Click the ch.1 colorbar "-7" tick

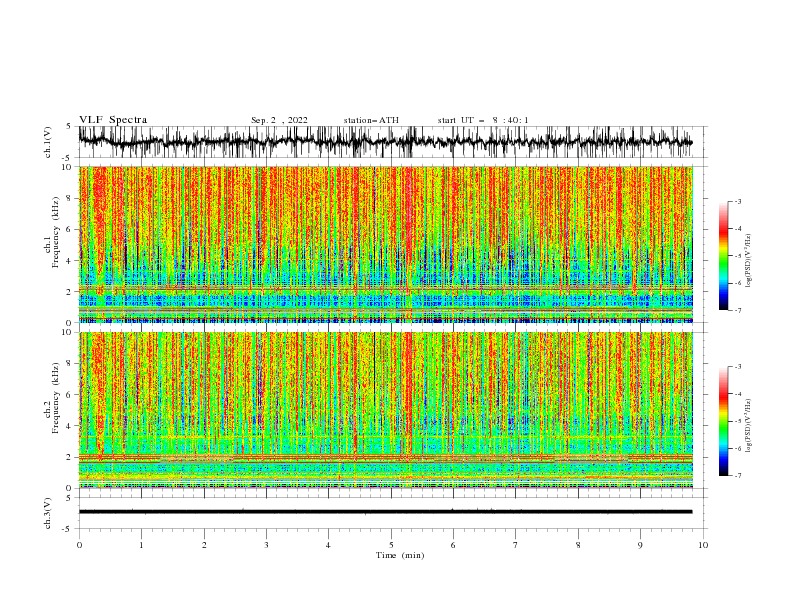pyautogui.click(x=737, y=310)
